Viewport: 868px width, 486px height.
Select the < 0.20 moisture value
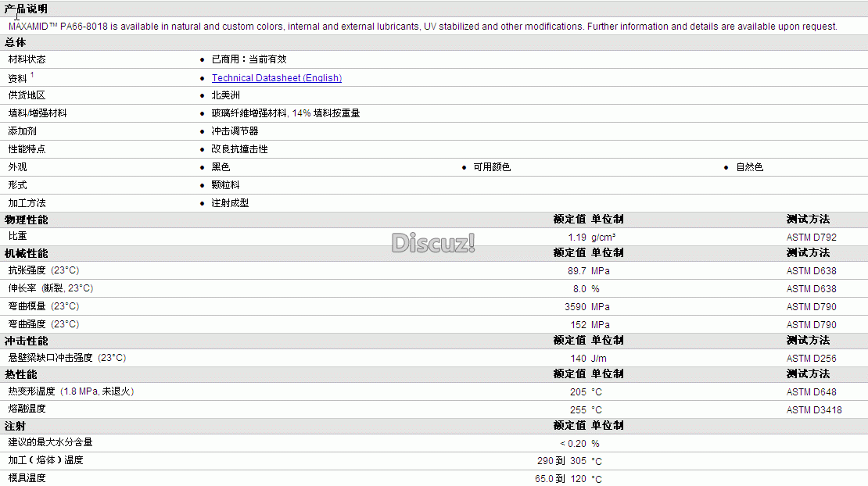(573, 444)
